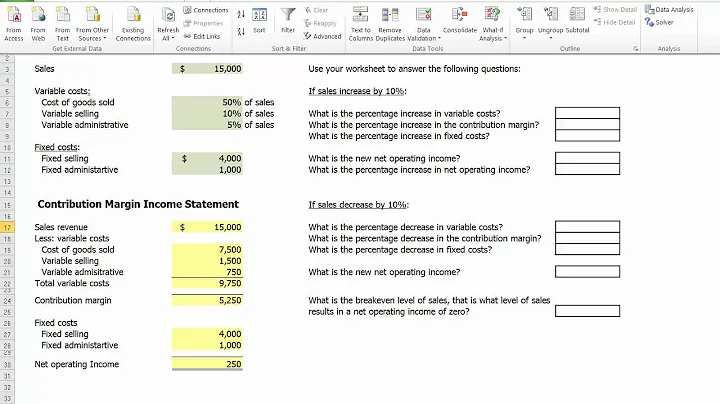Select row 30 header

[x=7, y=365]
